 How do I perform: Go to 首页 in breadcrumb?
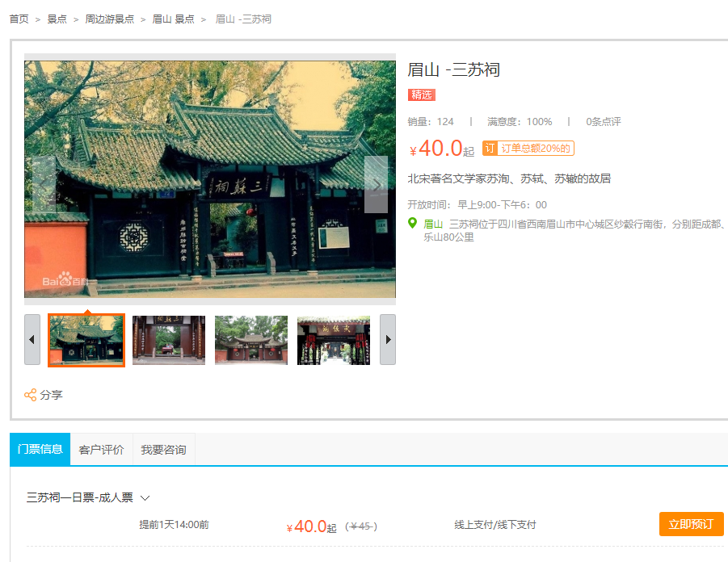(19, 19)
